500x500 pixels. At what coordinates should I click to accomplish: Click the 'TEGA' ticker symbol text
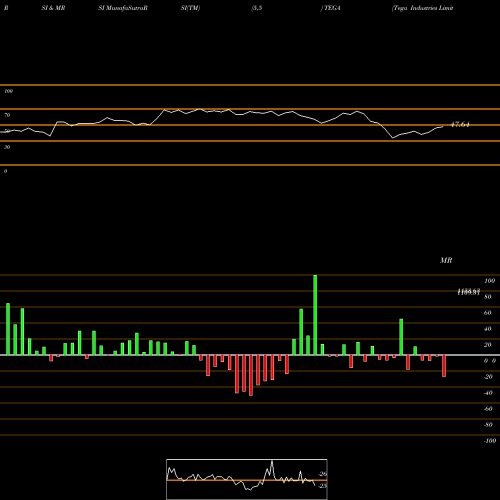click(332, 8)
